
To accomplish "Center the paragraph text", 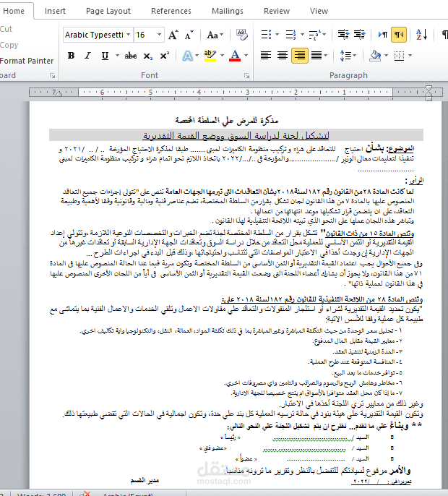I will 283,56.
